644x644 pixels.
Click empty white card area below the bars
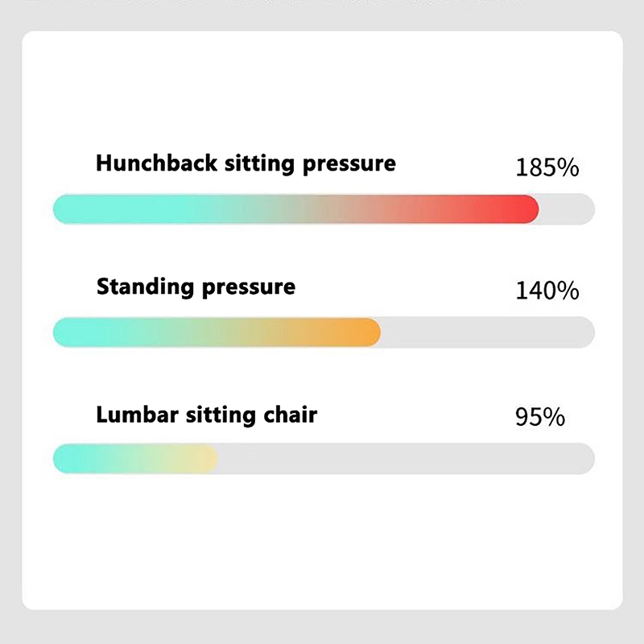tap(322, 547)
